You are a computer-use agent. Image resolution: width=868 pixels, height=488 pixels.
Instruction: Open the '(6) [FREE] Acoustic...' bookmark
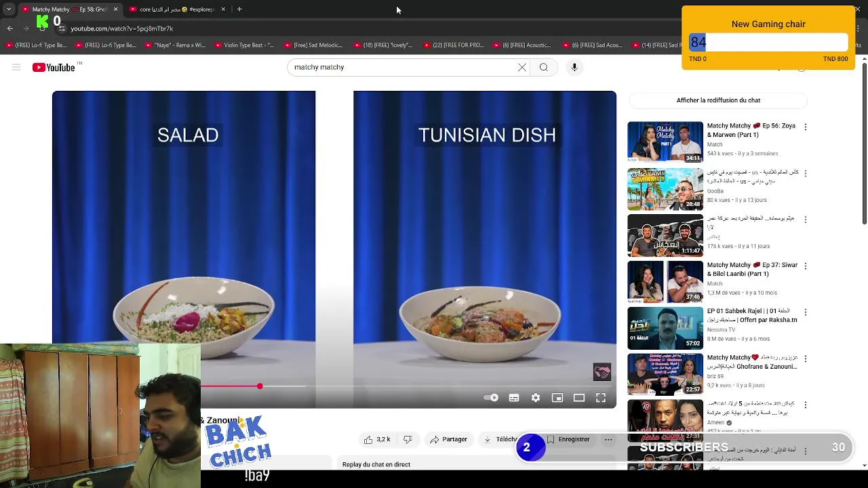[521, 45]
